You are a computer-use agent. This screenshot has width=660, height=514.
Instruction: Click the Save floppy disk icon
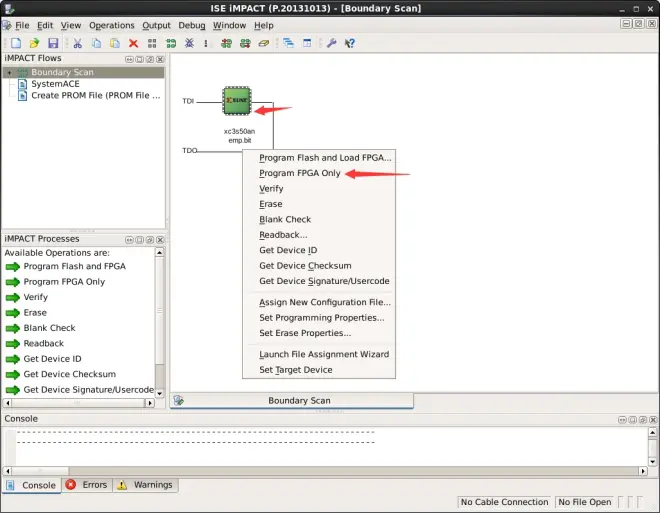tap(53, 43)
